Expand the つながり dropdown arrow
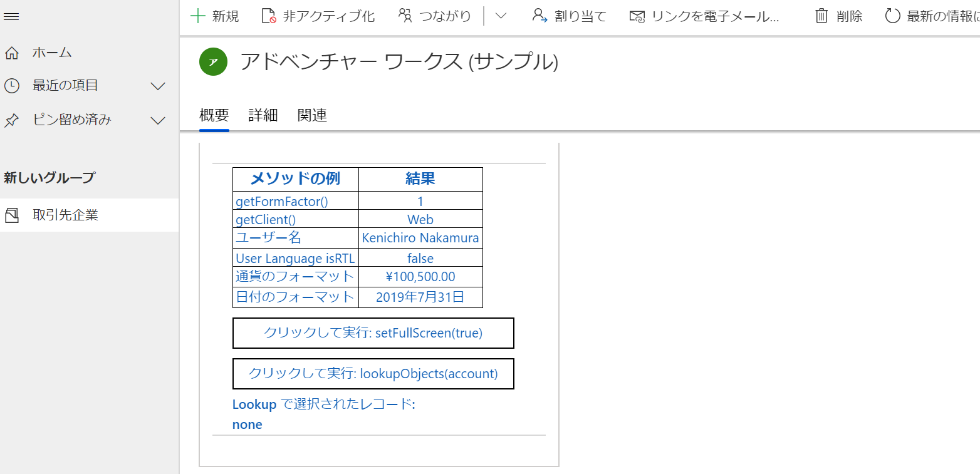 501,16
